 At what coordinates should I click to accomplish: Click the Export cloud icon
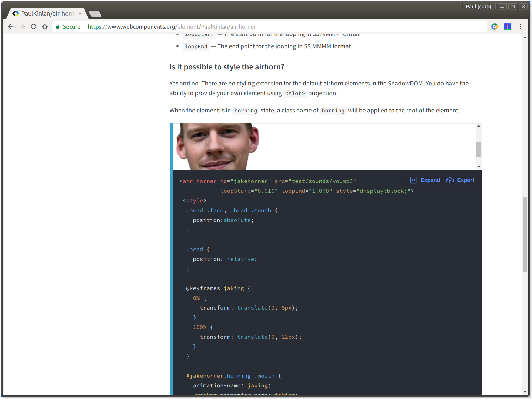click(x=450, y=180)
